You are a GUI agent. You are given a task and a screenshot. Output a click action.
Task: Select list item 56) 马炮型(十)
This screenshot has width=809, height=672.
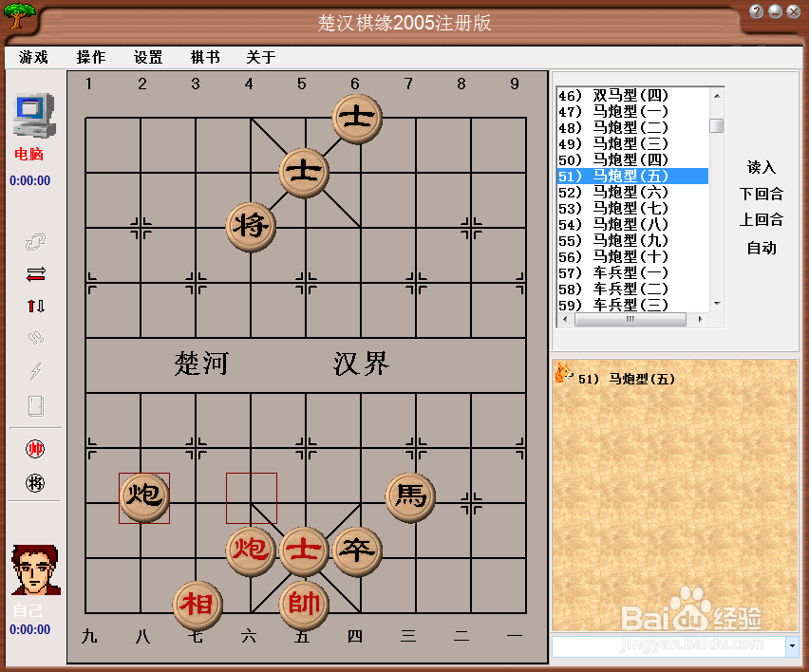(633, 256)
